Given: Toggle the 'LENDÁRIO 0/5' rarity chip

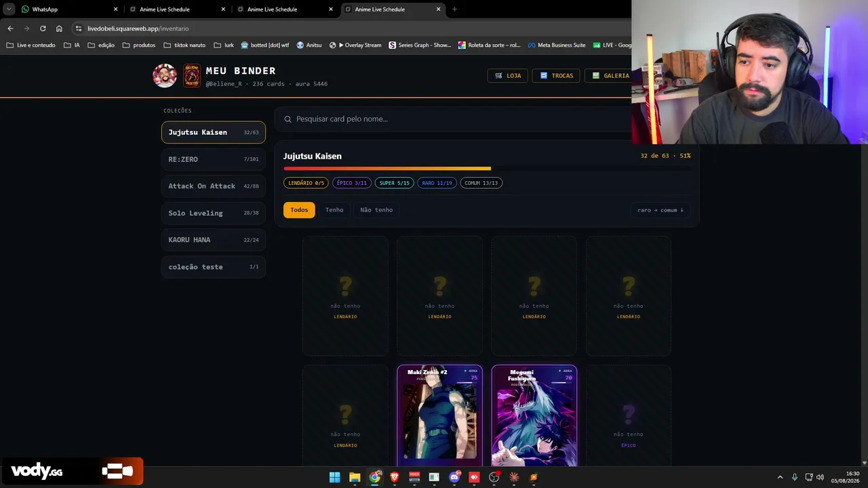Looking at the screenshot, I should (x=306, y=183).
